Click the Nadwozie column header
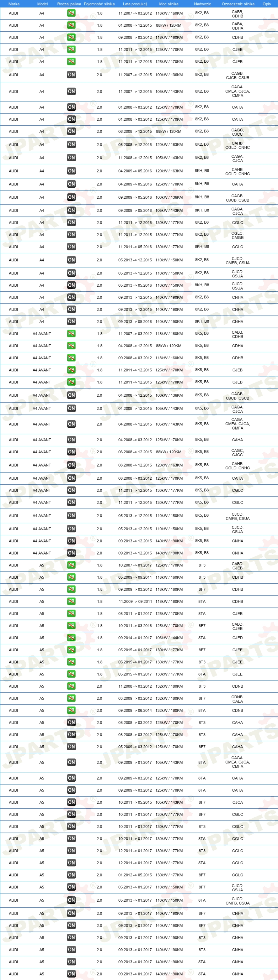 [x=202, y=4]
